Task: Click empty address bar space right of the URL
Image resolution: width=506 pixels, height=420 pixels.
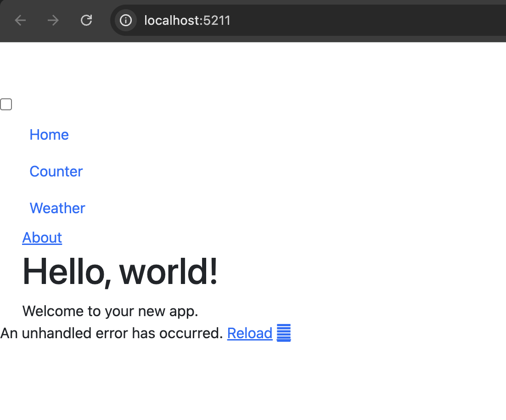Action: coord(367,20)
